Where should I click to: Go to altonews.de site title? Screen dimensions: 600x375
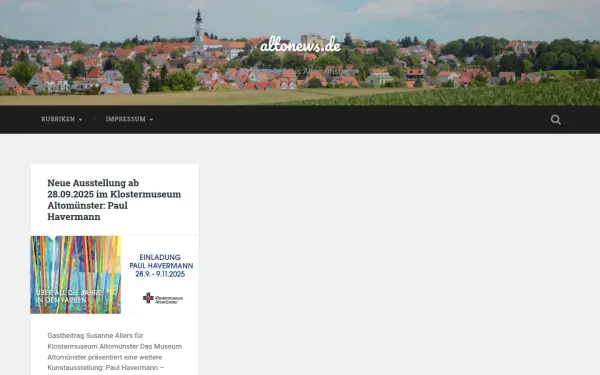[x=300, y=45]
